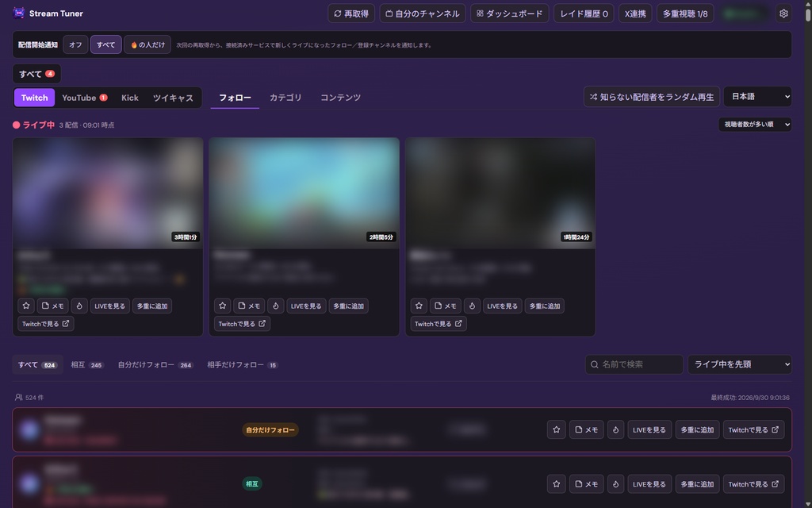812x508 pixels.
Task: Click 最終成功 timestamp text
Action: coord(750,398)
